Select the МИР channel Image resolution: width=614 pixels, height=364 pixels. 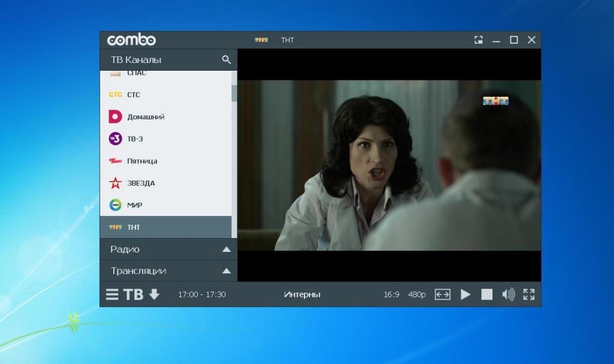coord(165,204)
